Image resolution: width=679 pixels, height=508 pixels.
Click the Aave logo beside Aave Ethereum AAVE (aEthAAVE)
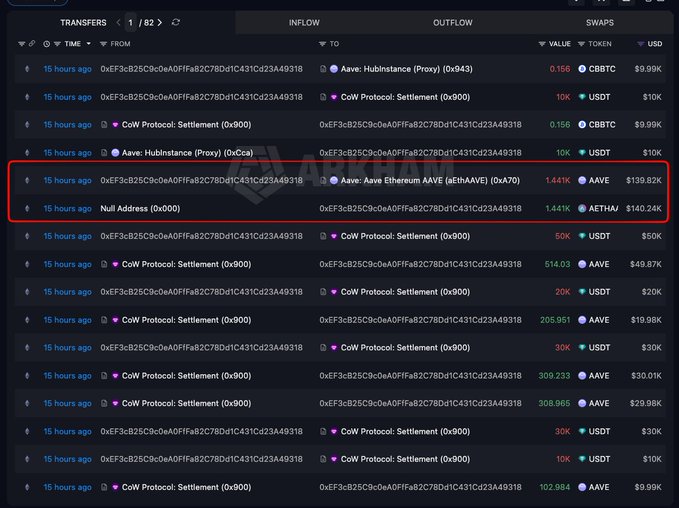coord(334,180)
